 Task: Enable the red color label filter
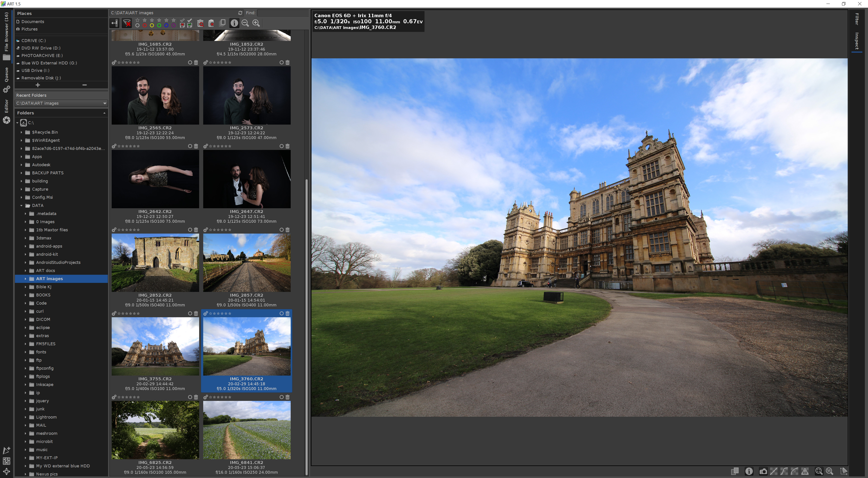[x=145, y=25]
